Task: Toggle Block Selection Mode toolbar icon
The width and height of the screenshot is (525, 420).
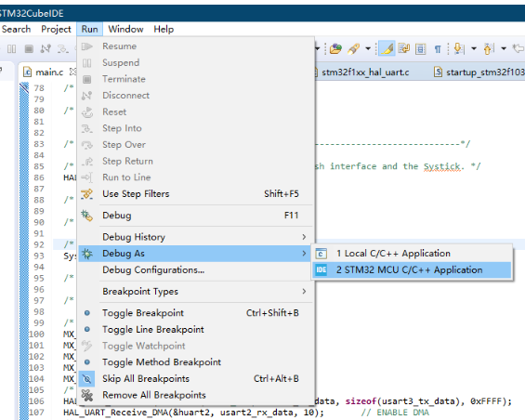Action: [x=421, y=49]
